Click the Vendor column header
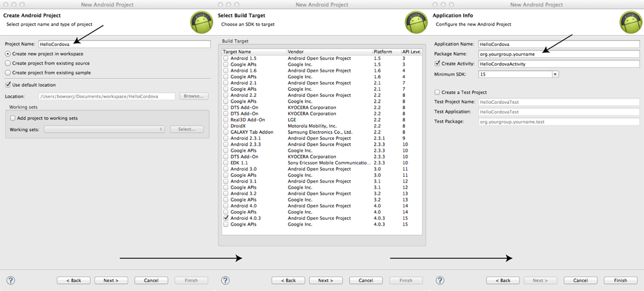 tap(328, 51)
